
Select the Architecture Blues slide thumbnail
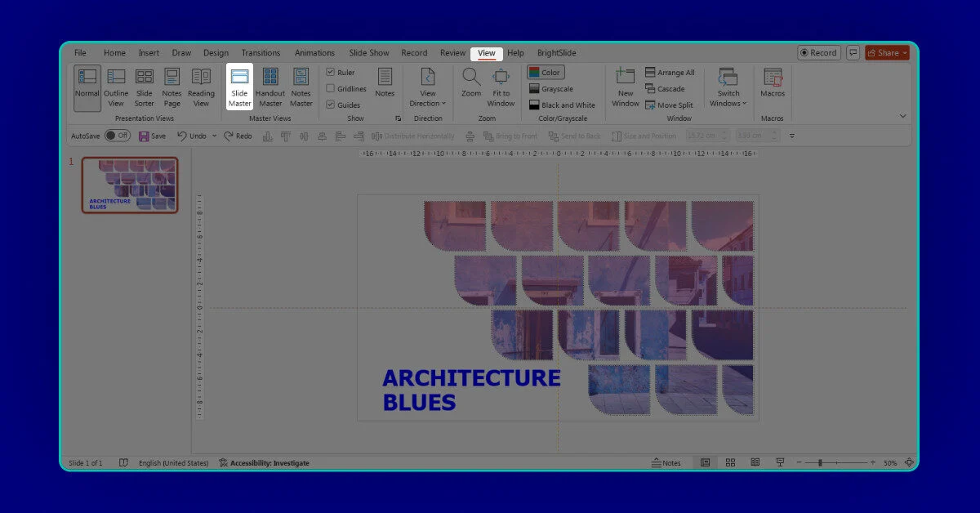pyautogui.click(x=130, y=185)
